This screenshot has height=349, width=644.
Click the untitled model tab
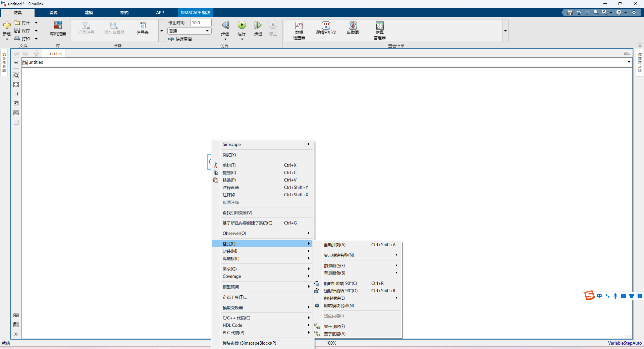tap(54, 53)
